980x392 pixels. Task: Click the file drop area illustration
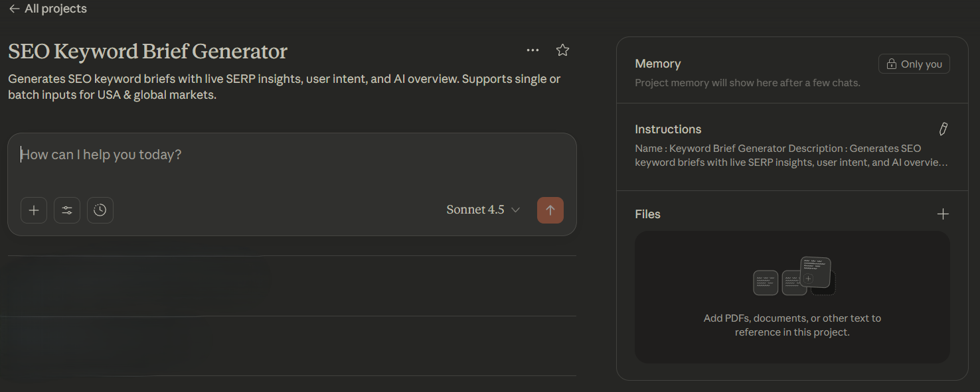(x=794, y=275)
